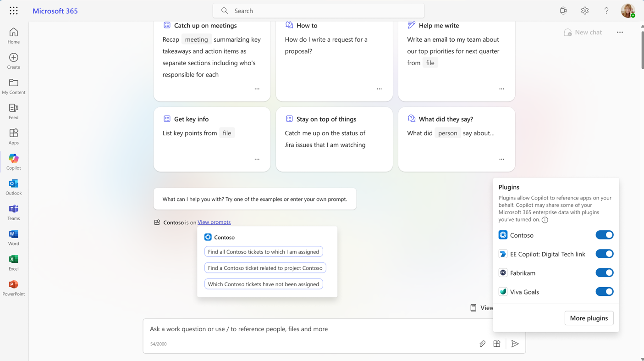Open the account profile picture
The image size is (644, 361).
tap(628, 11)
